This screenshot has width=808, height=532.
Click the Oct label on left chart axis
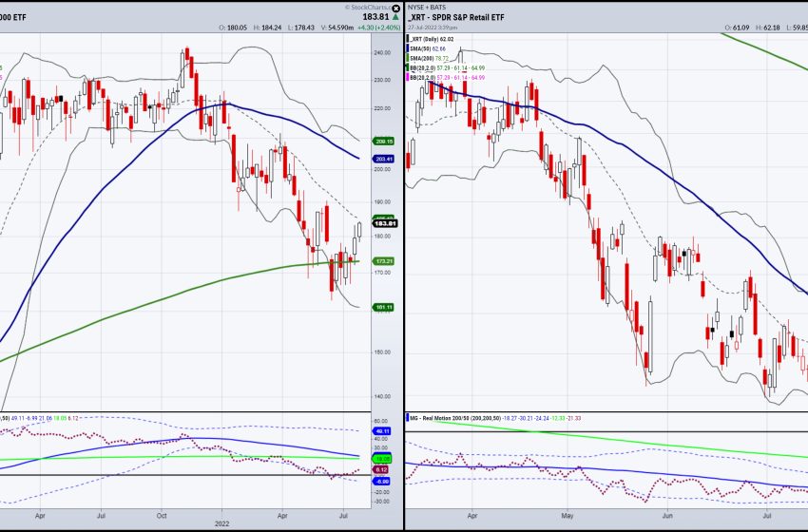(162, 514)
